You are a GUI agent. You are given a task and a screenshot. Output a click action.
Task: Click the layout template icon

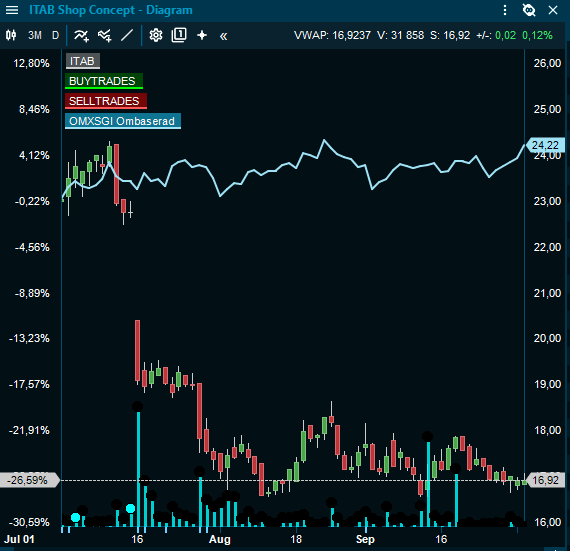point(179,35)
